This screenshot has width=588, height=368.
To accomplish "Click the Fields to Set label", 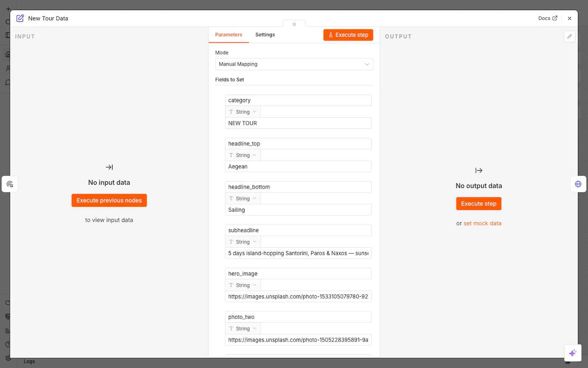I will [x=229, y=79].
